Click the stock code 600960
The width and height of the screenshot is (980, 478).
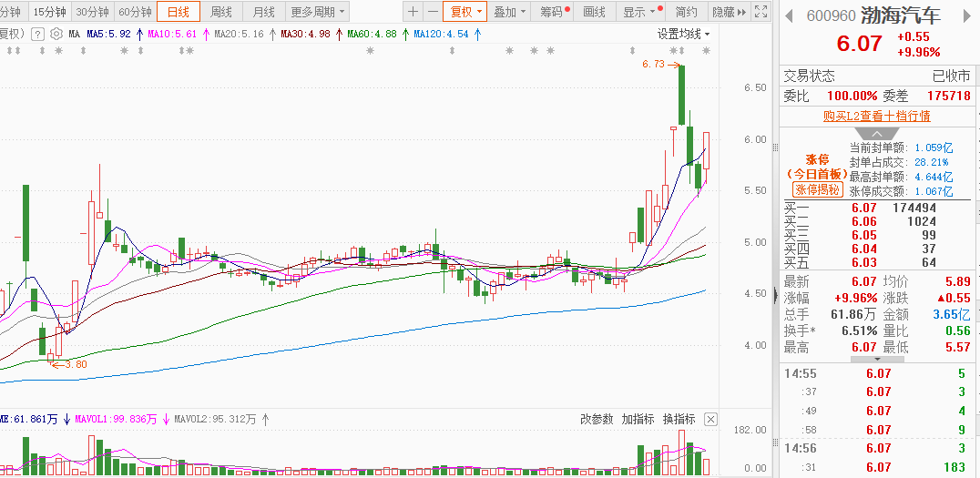pyautogui.click(x=832, y=15)
